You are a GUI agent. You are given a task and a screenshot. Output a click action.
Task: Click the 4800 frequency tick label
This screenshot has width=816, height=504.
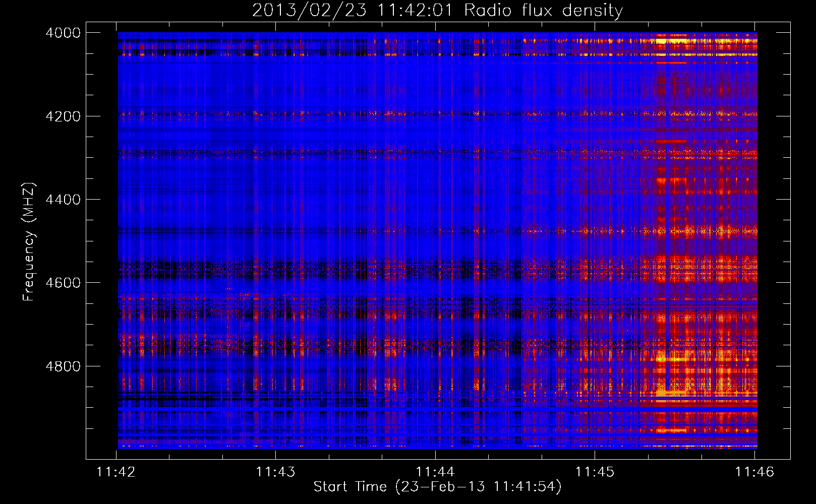tap(63, 366)
